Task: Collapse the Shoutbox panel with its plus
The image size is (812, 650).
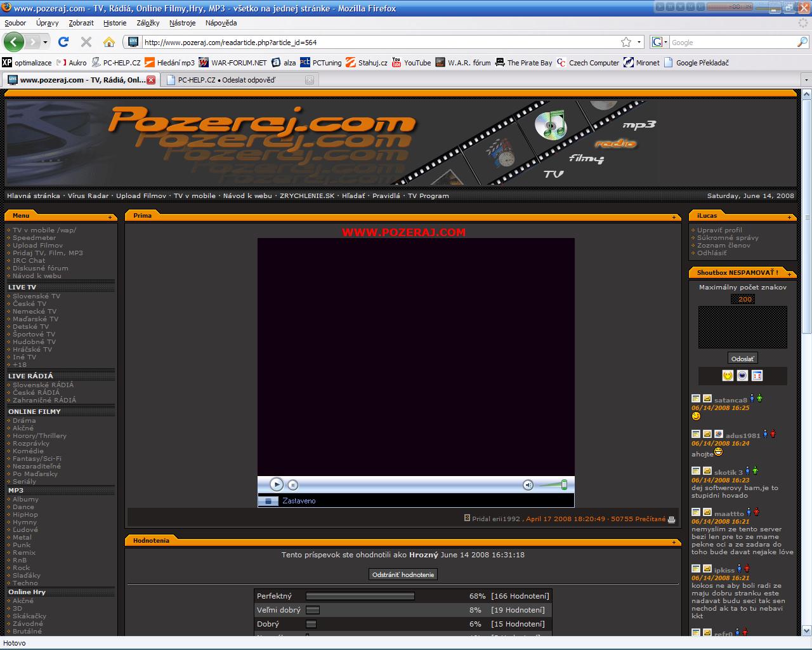Action: [789, 274]
